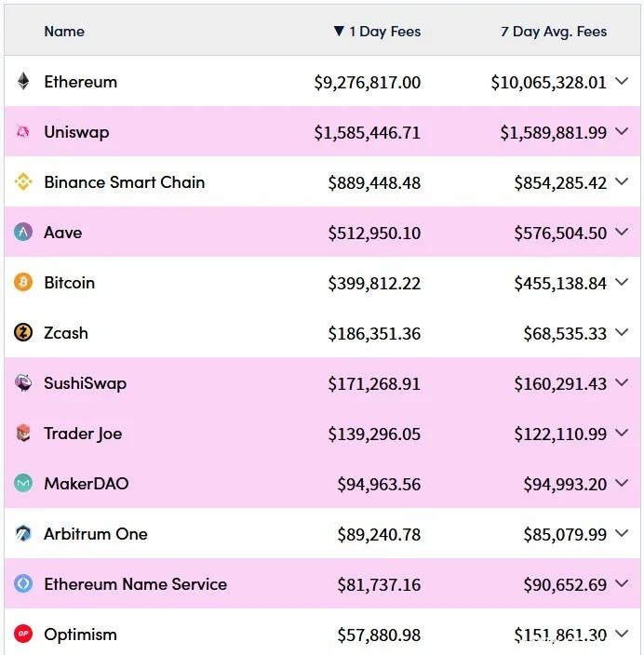The image size is (644, 655).
Task: Sort table by 7 Day Avg. Fees
Action: point(554,32)
